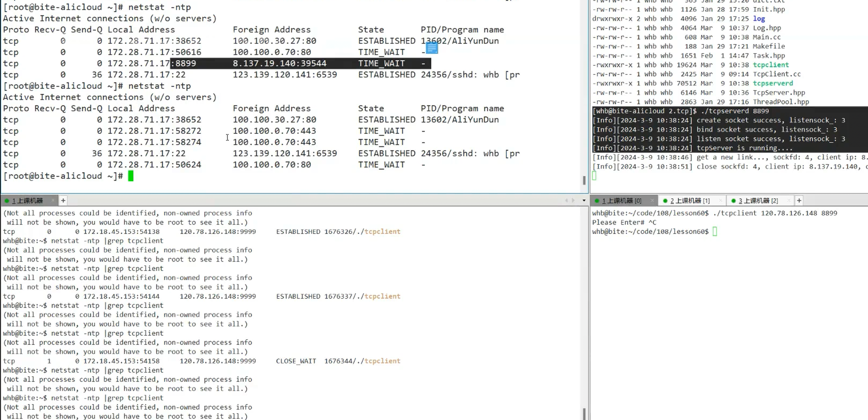This screenshot has width=868, height=420.
Task: Click 'Log.hpp' in the file listing
Action: [767, 28]
